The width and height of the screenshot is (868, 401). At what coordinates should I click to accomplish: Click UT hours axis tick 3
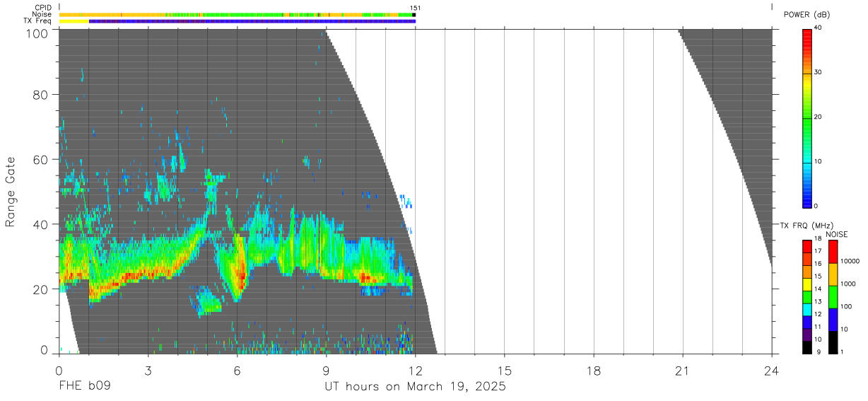coord(148,370)
